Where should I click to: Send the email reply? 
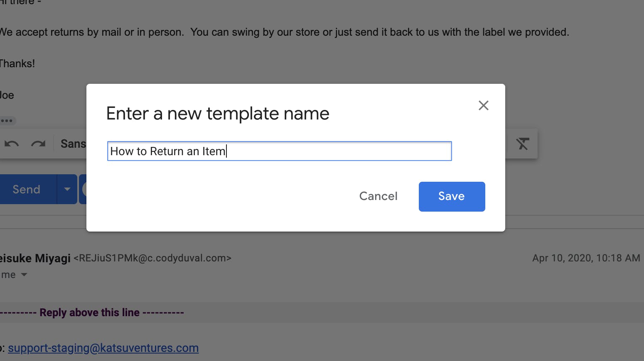pos(26,189)
